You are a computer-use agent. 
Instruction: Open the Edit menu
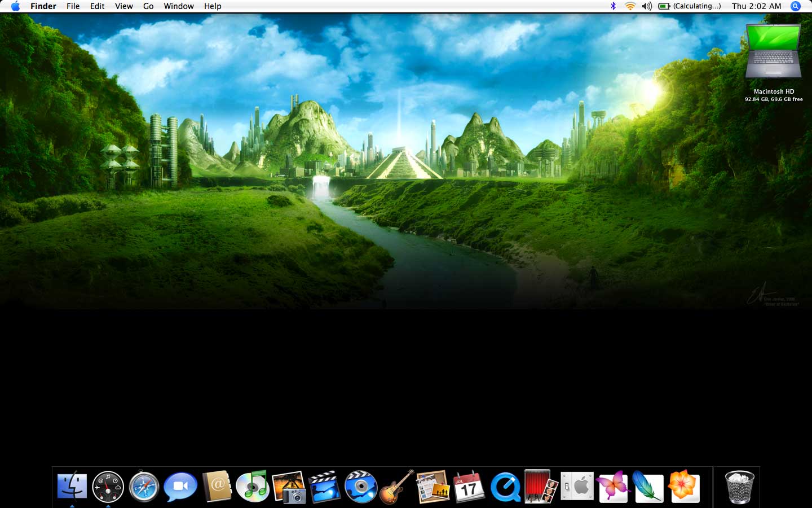pos(98,6)
